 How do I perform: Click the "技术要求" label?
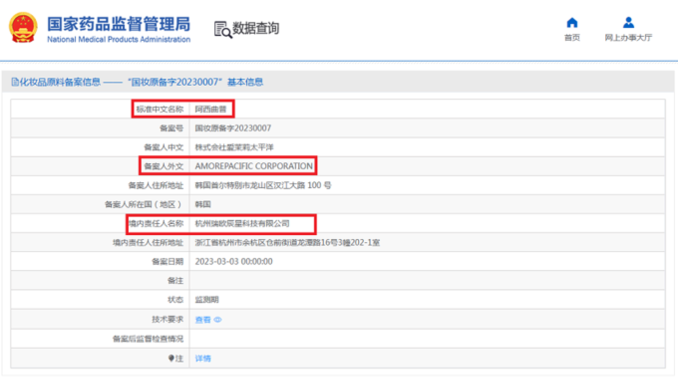coord(168,319)
